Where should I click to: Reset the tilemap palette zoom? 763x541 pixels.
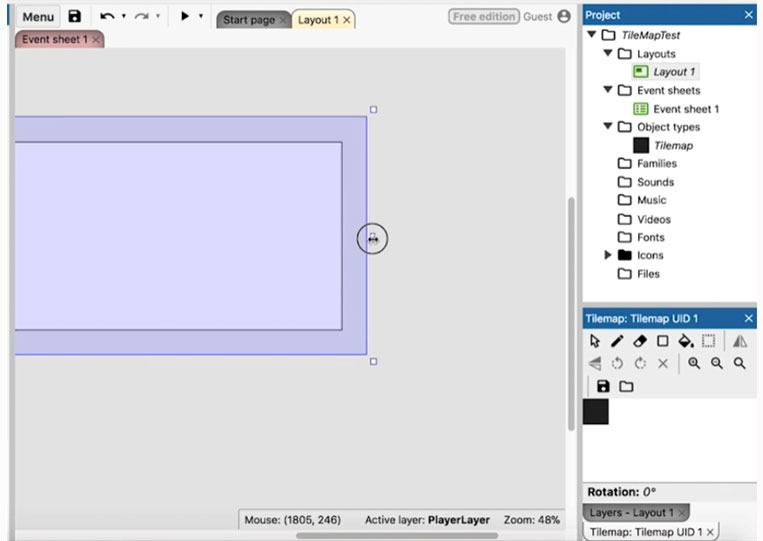click(x=740, y=363)
